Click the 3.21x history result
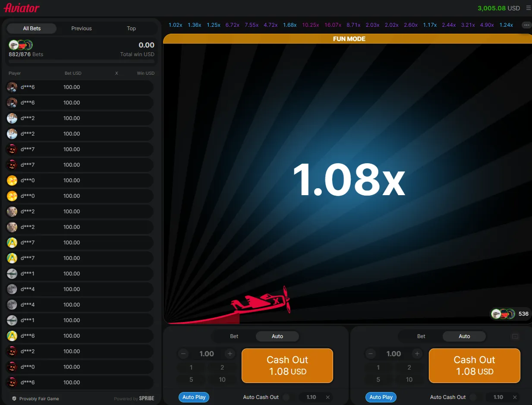 [x=468, y=25]
